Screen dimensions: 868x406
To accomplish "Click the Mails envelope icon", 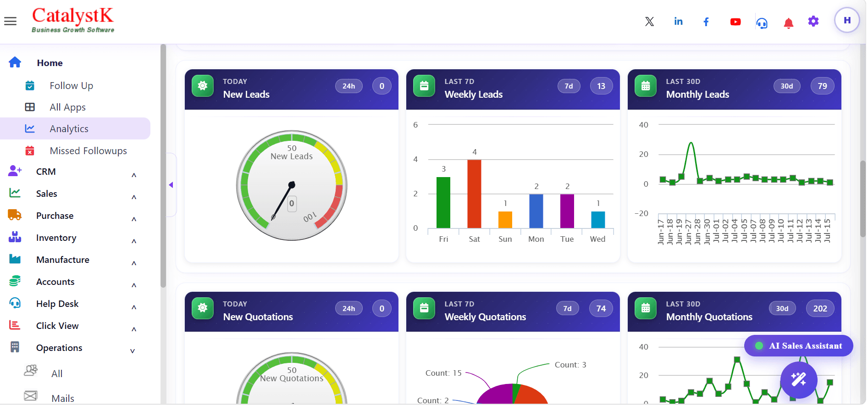I will (30, 395).
